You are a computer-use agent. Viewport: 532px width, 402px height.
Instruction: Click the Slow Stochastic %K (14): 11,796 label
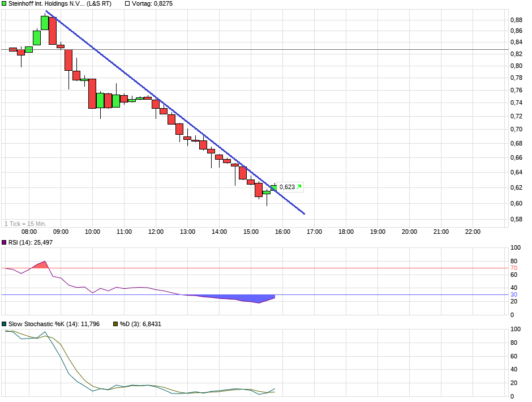tap(54, 324)
